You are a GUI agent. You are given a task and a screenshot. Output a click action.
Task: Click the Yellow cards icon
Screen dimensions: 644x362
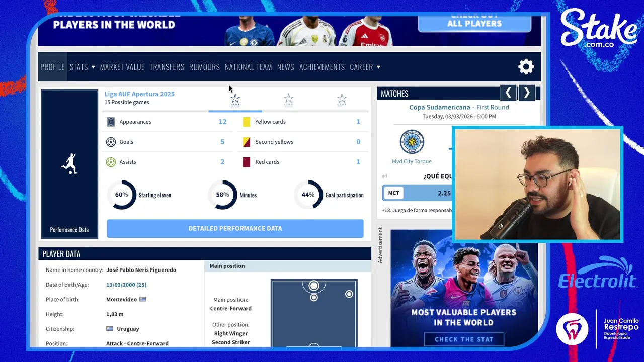[x=247, y=122]
